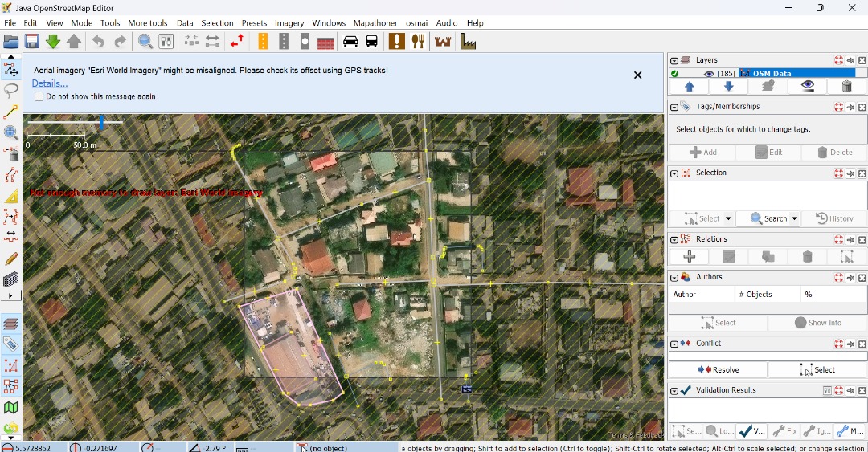Toggle the Relations dialog button in left sidebar
Screen dimensions: 868x452
point(10,387)
